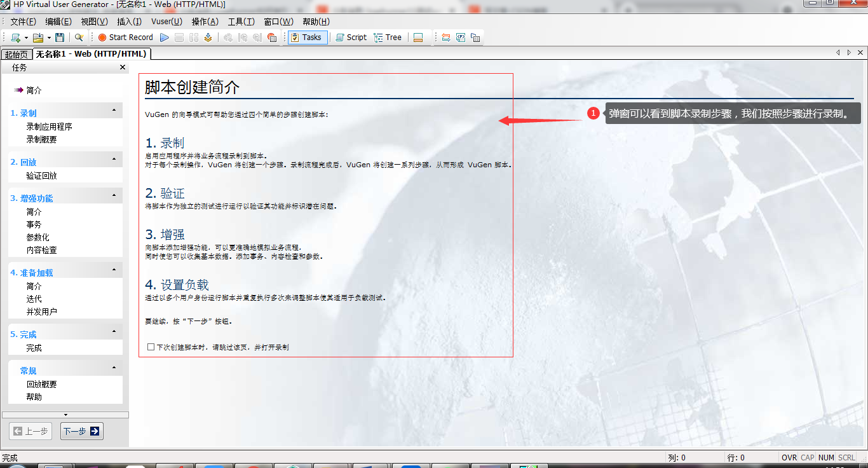868x468 pixels.
Task: Click the grayed End Transaction icon
Action: click(257, 38)
